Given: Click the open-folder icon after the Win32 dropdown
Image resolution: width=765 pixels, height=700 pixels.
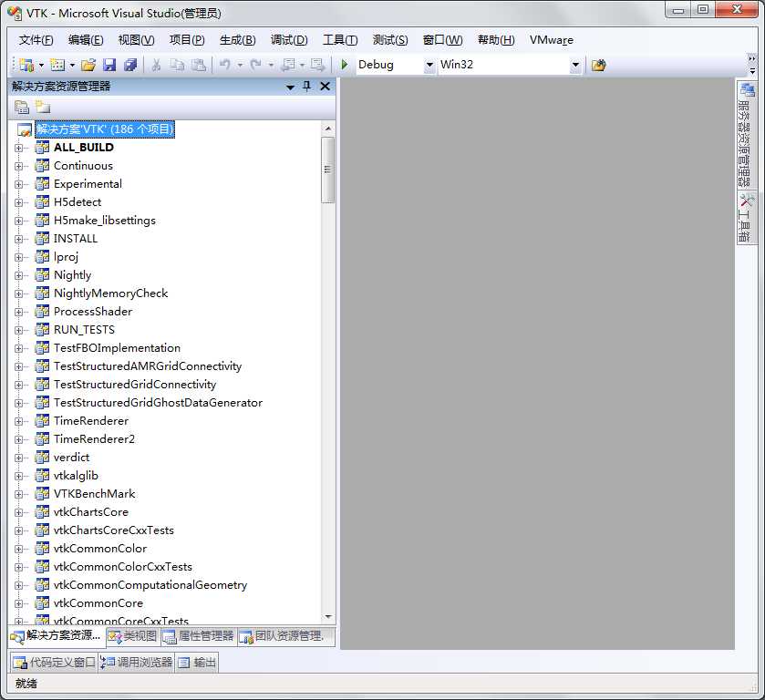Looking at the screenshot, I should (598, 65).
